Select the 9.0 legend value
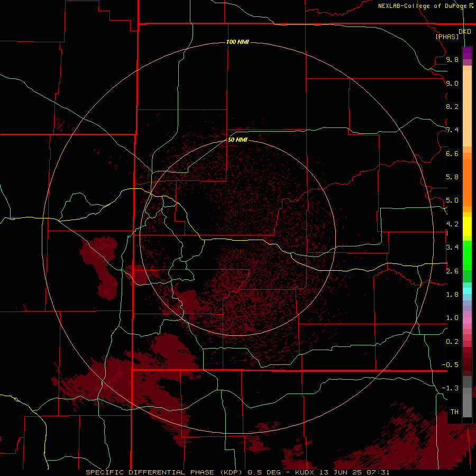This screenshot has height=476, width=476. pos(452,83)
